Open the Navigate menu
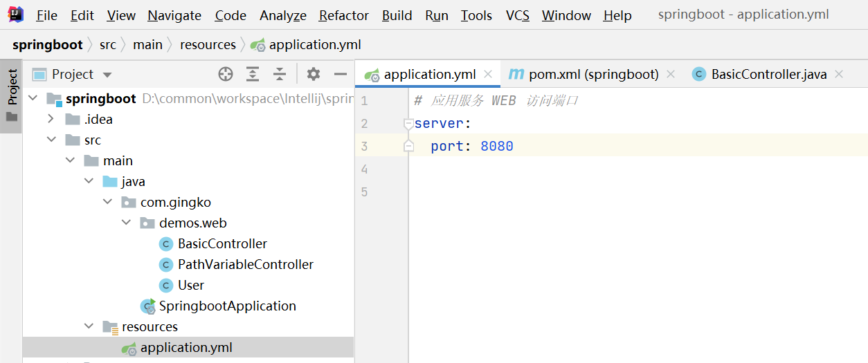The height and width of the screenshot is (363, 868). [x=174, y=15]
